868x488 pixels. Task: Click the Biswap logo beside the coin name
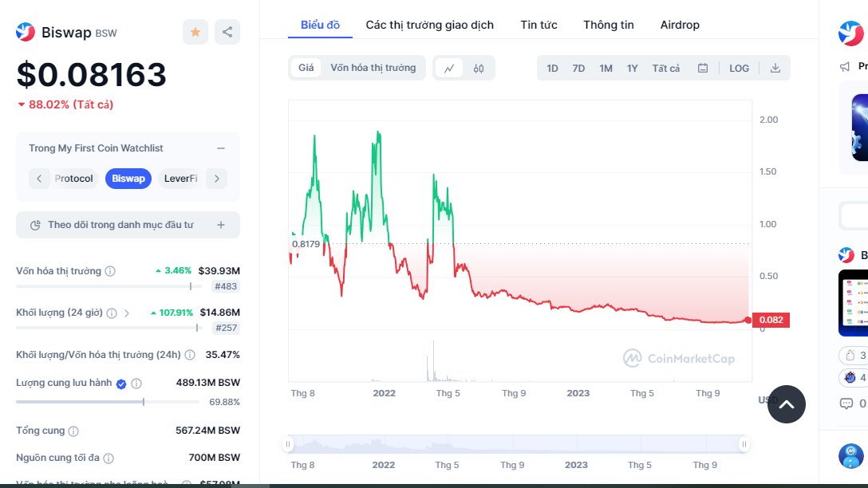26,32
